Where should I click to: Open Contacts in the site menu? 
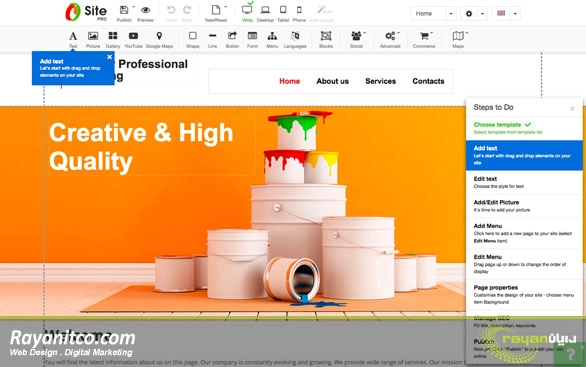428,81
